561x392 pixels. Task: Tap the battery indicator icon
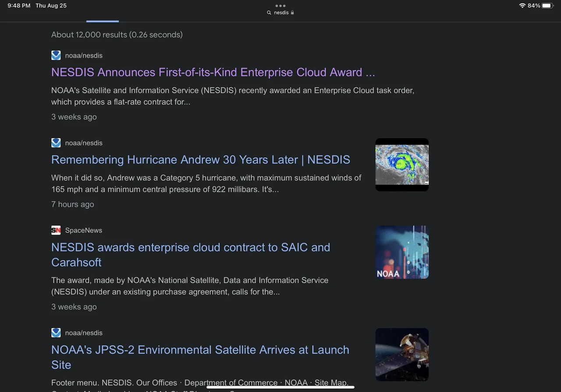pos(548,6)
